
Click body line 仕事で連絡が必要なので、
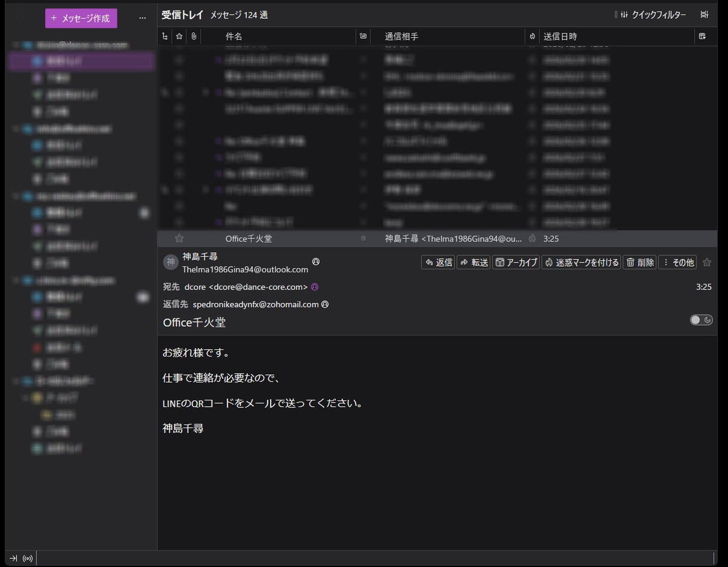click(x=221, y=378)
